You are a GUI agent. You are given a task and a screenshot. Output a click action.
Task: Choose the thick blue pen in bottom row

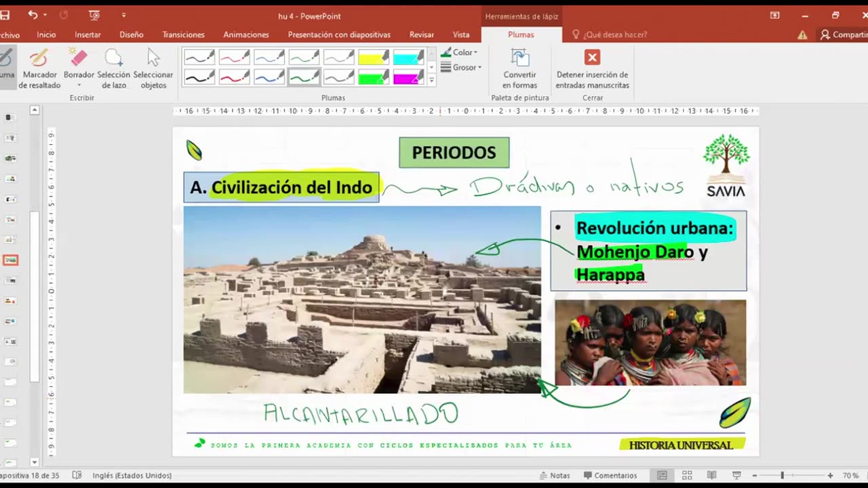click(269, 77)
